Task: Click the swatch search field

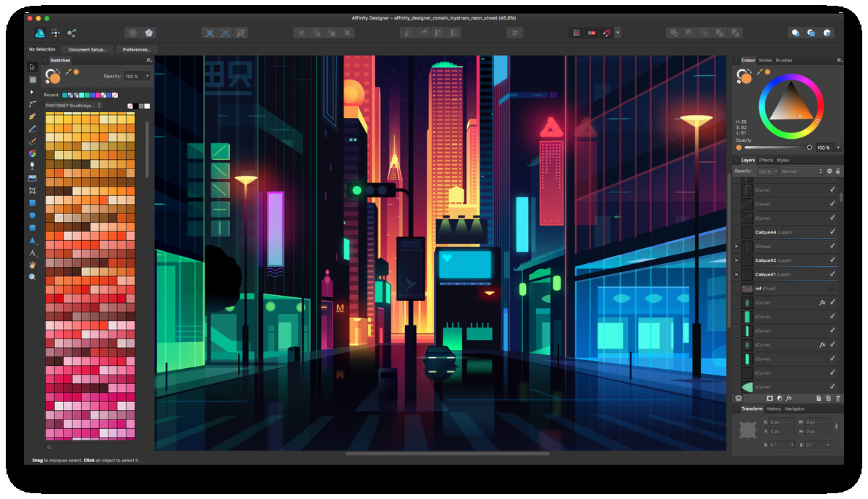Action: pos(90,447)
